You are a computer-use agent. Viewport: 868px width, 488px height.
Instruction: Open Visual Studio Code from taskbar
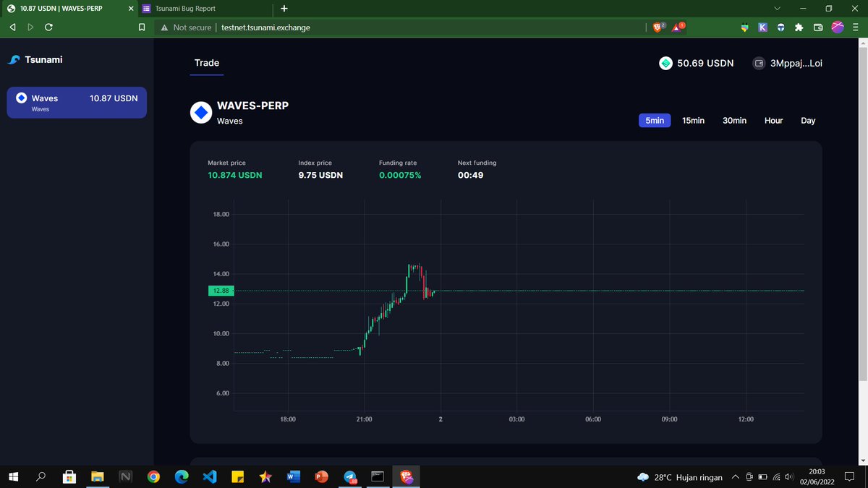[209, 476]
